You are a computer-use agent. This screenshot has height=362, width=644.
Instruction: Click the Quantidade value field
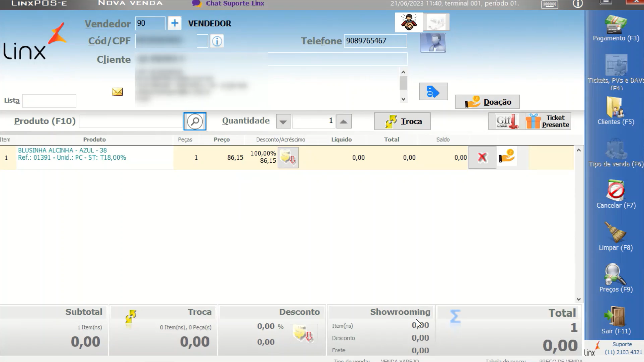[x=314, y=121]
